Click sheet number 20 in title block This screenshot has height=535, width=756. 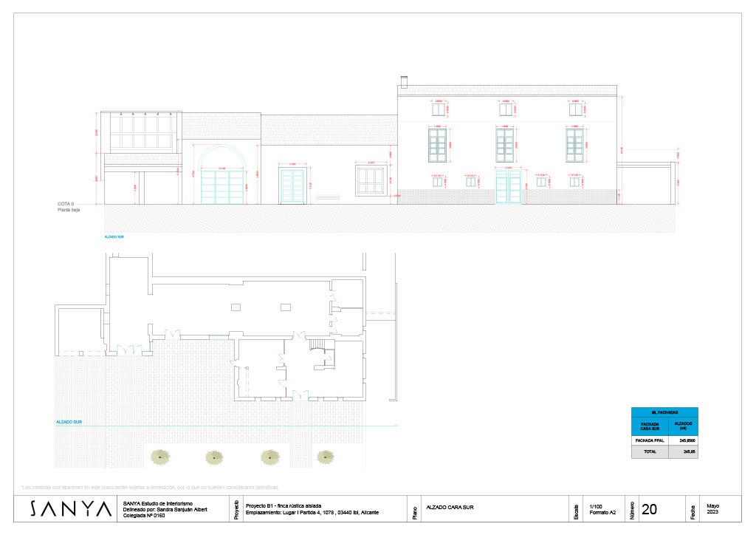(x=650, y=509)
